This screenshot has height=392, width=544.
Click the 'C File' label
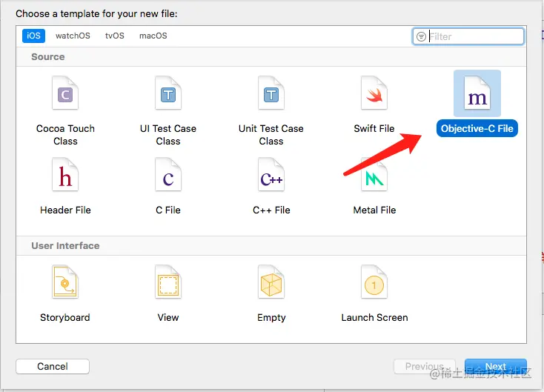(x=168, y=210)
